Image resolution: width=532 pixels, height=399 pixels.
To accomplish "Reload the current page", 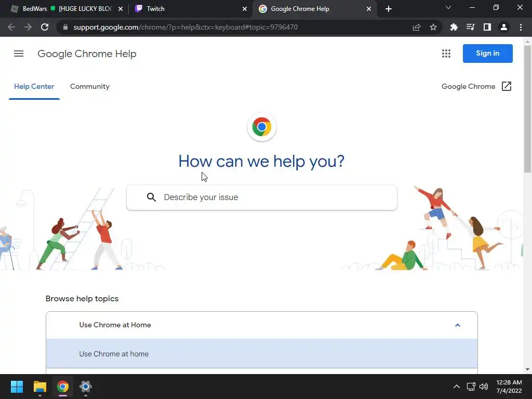I will point(45,27).
